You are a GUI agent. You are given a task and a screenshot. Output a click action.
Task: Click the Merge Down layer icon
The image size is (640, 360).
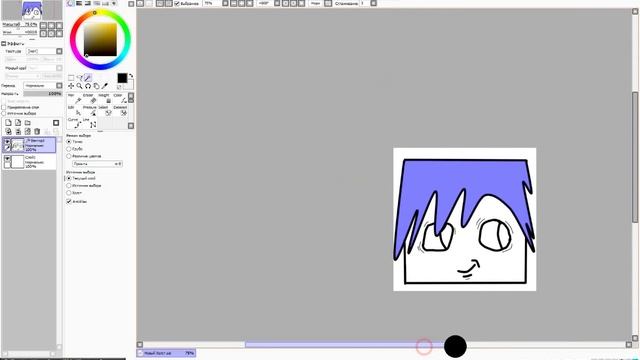(18, 131)
